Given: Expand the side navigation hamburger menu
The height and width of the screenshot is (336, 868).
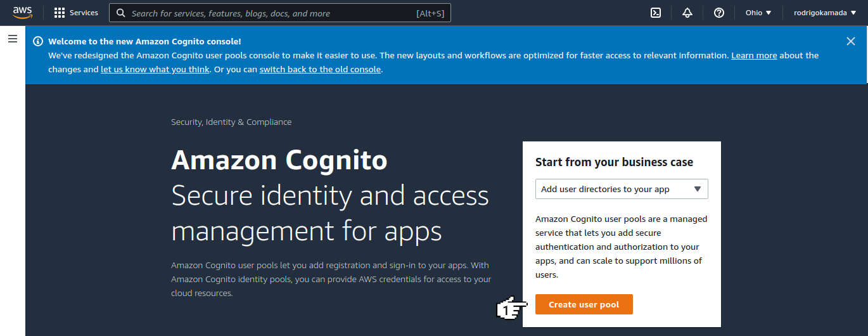Looking at the screenshot, I should coord(12,39).
